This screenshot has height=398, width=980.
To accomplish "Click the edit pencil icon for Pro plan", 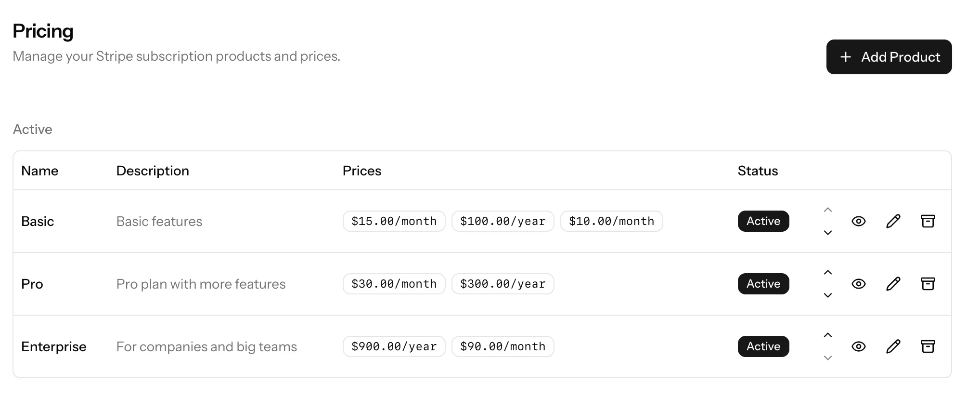I will click(893, 284).
